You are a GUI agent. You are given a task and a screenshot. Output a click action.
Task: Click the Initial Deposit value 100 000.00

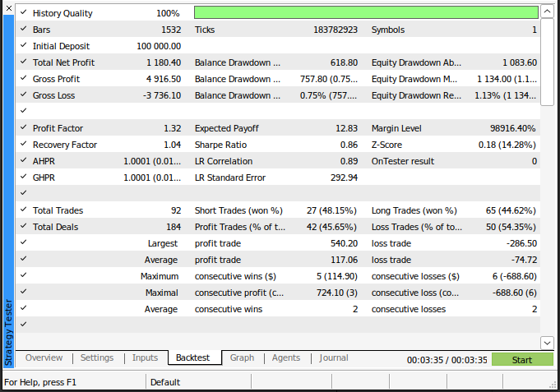click(159, 46)
